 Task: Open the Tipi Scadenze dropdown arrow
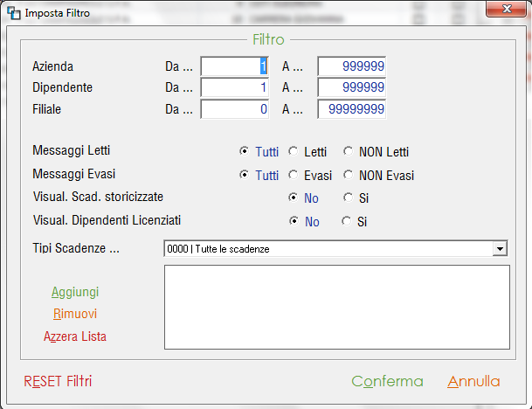click(x=500, y=249)
